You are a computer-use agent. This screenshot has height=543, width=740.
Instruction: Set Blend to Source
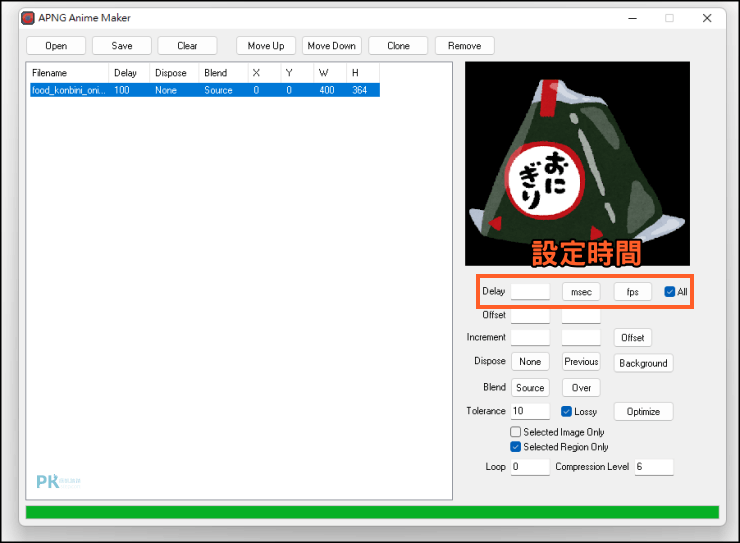530,388
